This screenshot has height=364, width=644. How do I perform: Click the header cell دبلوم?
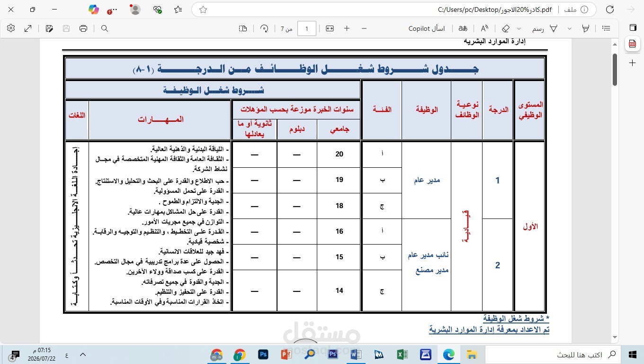click(297, 129)
